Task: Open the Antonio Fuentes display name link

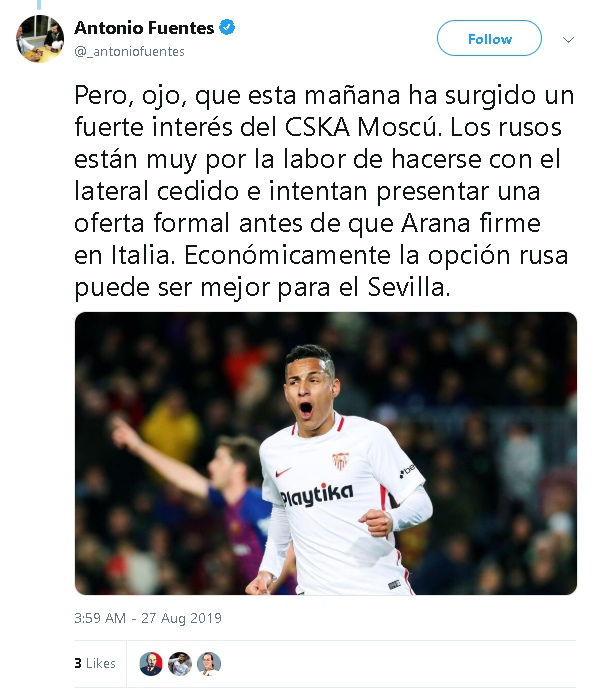Action: (144, 28)
